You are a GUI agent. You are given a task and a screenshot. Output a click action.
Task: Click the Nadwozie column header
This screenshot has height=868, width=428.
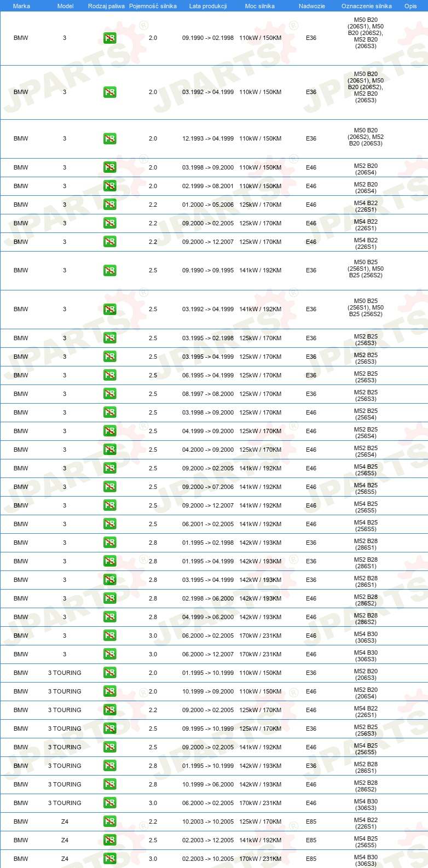(x=312, y=6)
